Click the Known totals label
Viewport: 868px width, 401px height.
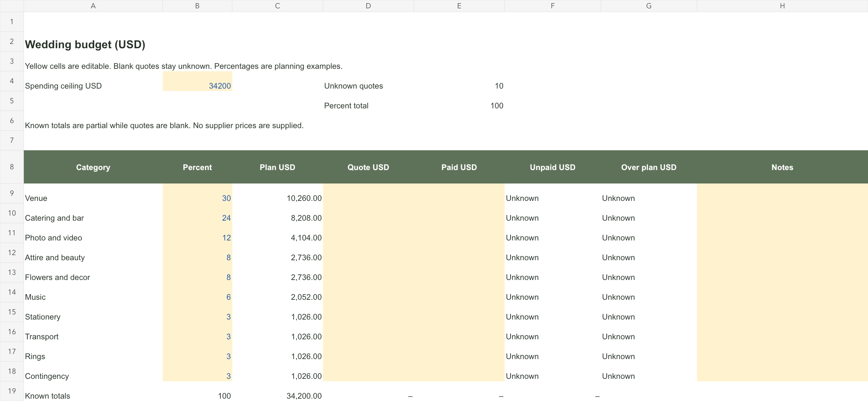click(x=47, y=396)
